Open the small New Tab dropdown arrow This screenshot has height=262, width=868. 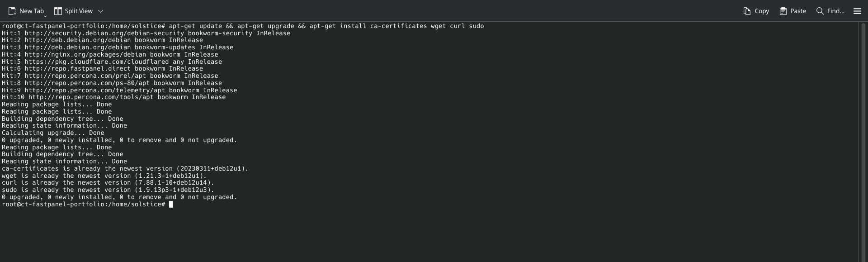point(45,16)
